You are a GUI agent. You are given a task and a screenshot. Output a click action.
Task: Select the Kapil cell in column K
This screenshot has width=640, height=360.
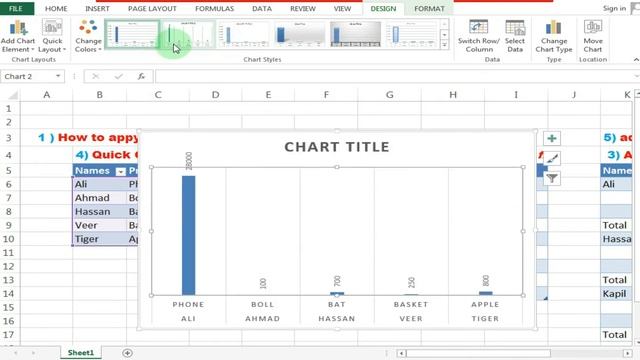pyautogui.click(x=616, y=293)
